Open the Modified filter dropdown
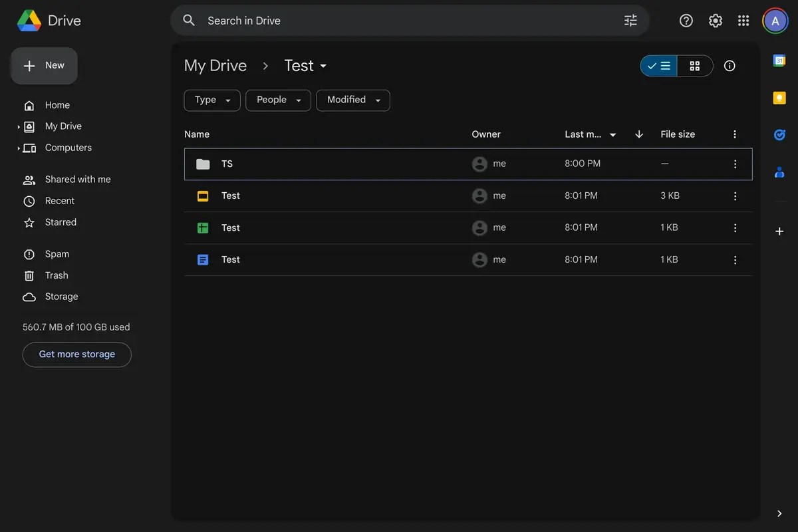Screen dimensions: 798x532 point(352,100)
